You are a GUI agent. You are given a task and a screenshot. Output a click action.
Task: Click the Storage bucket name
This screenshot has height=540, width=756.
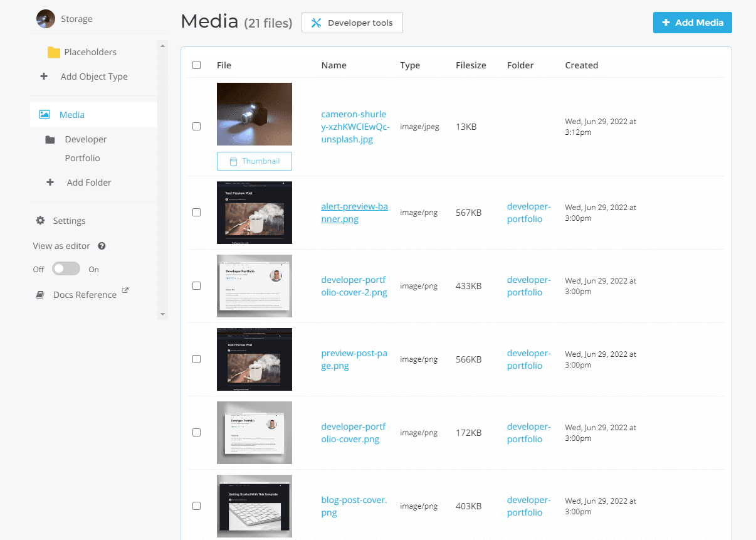(x=76, y=19)
